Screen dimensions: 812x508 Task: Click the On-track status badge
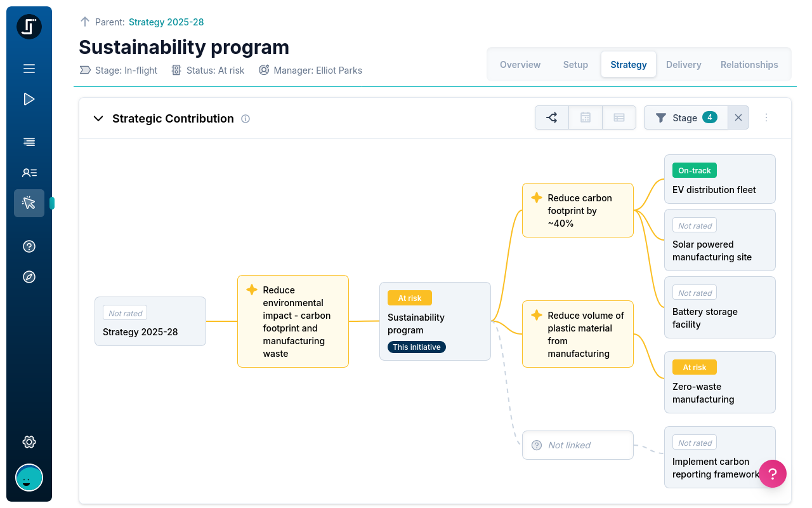(695, 170)
